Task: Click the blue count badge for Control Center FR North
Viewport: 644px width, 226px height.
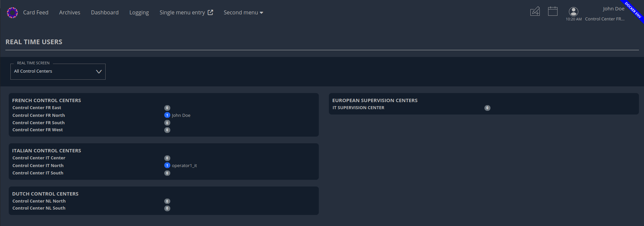Action: [x=167, y=115]
